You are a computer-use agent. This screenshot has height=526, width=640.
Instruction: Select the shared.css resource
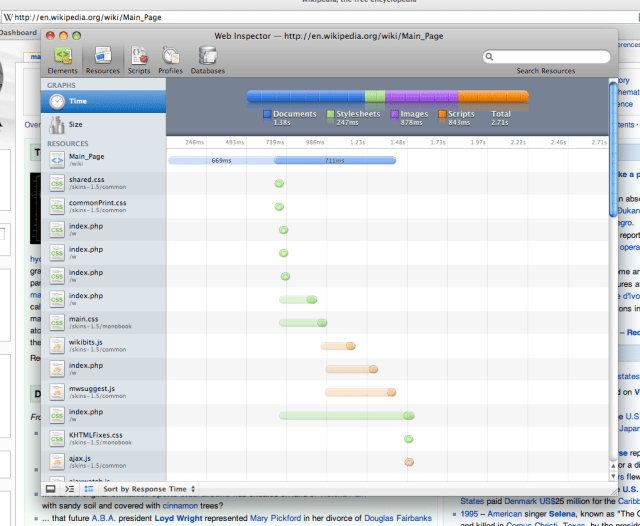pos(103,183)
